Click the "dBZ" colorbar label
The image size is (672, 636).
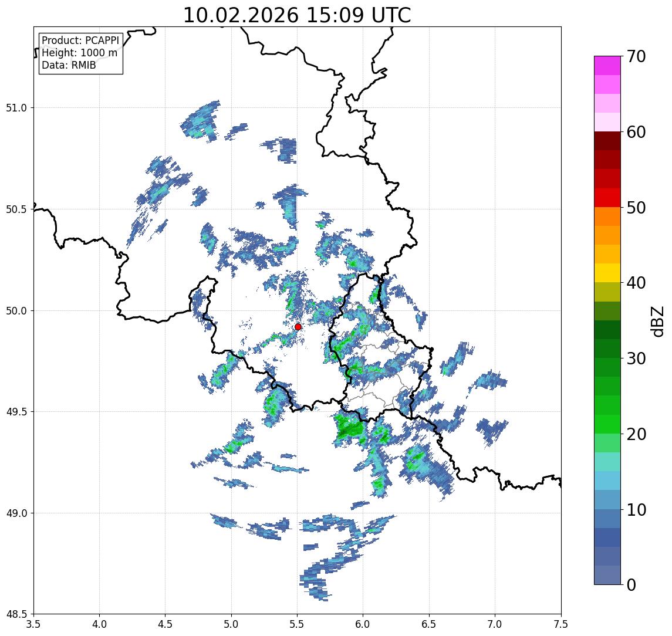point(657,322)
